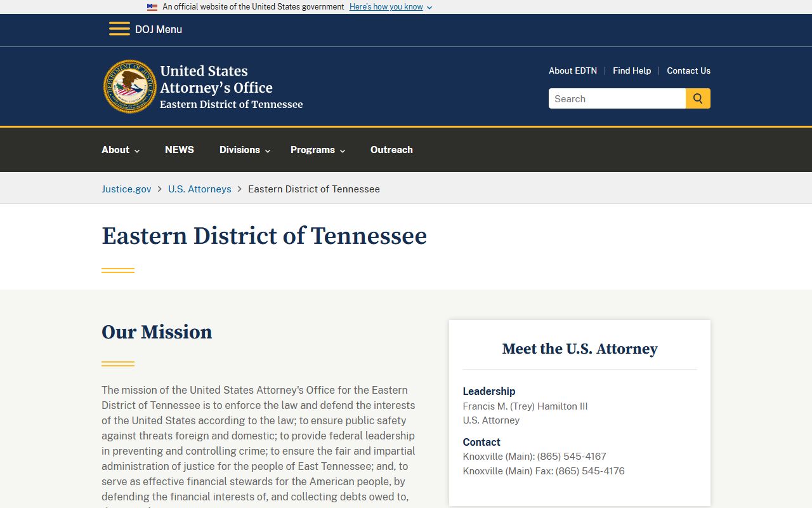Click the name Francis M. (Trey) Hamilton III
Screen dimensions: 812x508
click(525, 406)
